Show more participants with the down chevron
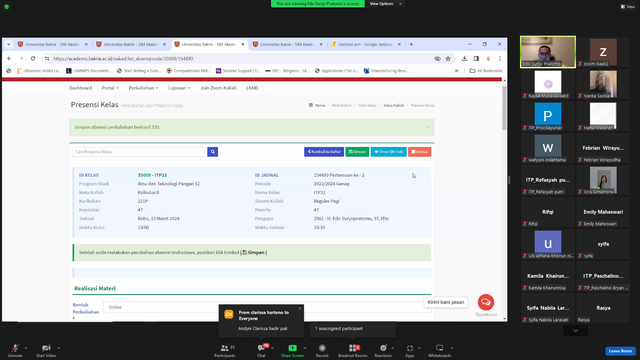This screenshot has width=640, height=360. click(575, 331)
